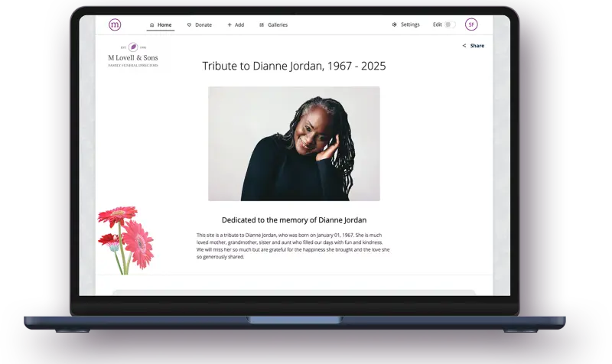This screenshot has height=364, width=612.
Task: Click the gear icon beside Settings
Action: click(x=395, y=24)
